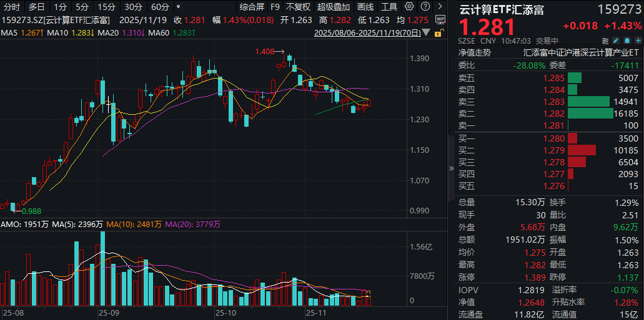Click the 画线 drawing tools button

pyautogui.click(x=365, y=7)
